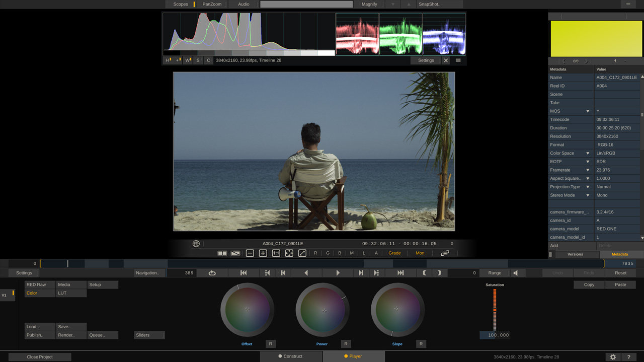Click the globe icon beside the player bar

coord(196,243)
